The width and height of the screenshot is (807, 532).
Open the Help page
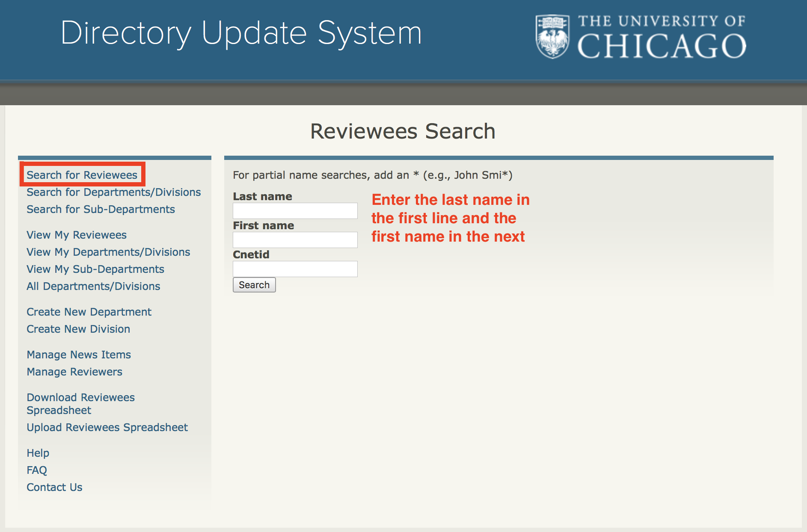point(38,453)
